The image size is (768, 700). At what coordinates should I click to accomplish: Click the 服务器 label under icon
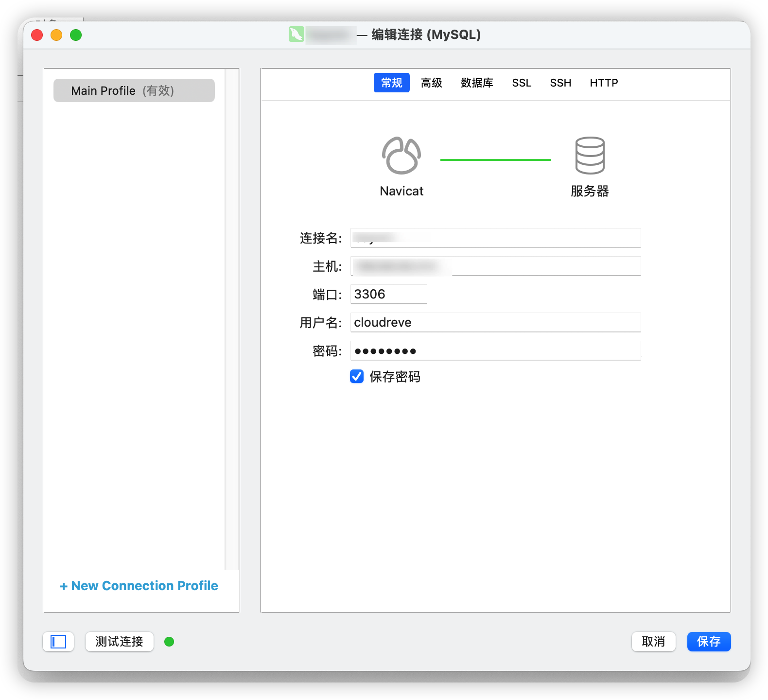[x=590, y=191]
